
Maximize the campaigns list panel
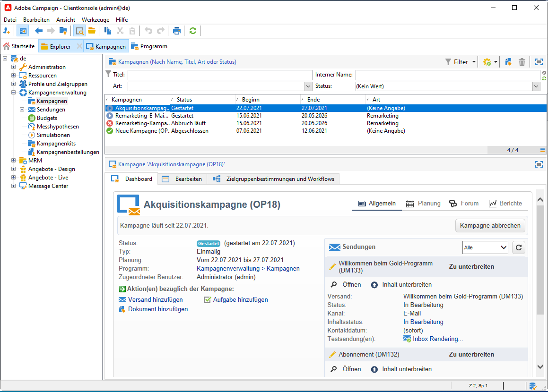(539, 62)
